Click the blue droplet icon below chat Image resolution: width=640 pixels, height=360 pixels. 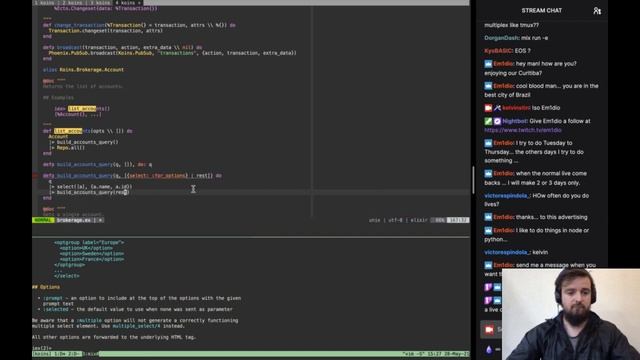point(489,349)
